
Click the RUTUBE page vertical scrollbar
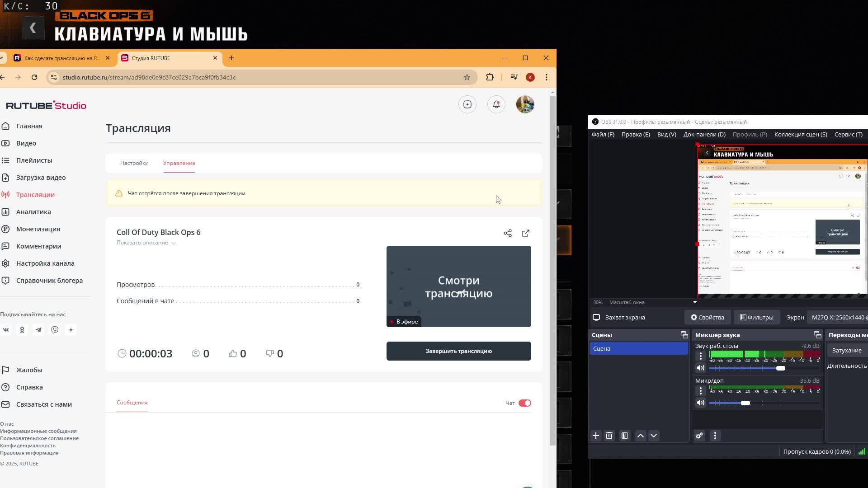point(552,271)
